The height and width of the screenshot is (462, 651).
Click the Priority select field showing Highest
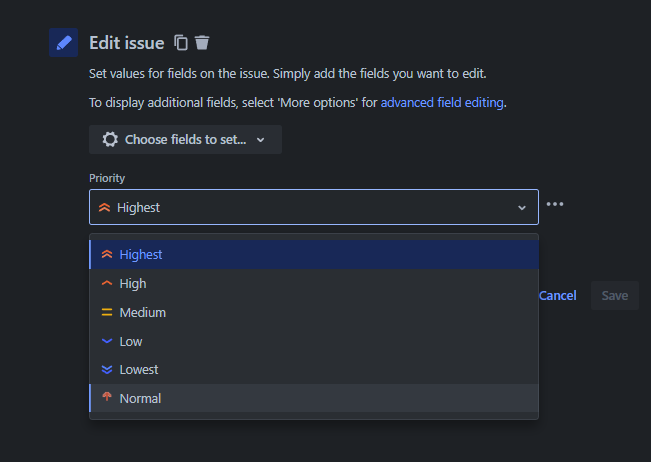tap(300, 207)
